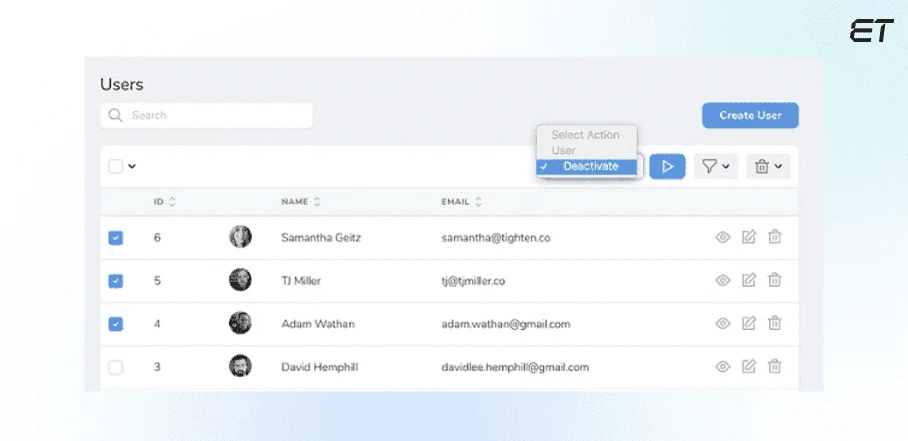Check the checkbox for David Hemphill
908x441 pixels.
click(116, 367)
